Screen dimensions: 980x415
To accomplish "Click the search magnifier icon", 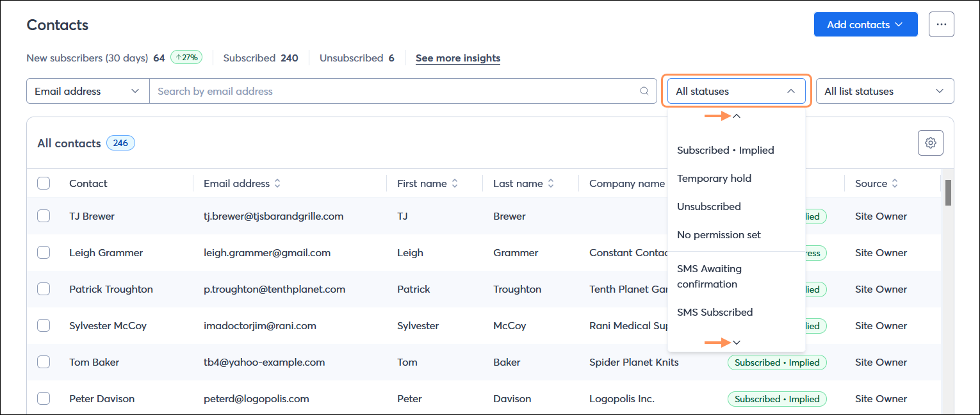I will (x=644, y=91).
